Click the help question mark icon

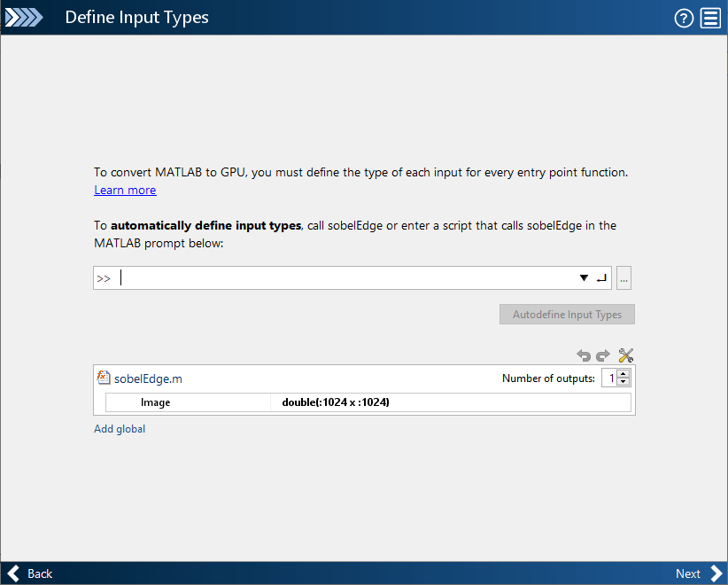pos(684,19)
